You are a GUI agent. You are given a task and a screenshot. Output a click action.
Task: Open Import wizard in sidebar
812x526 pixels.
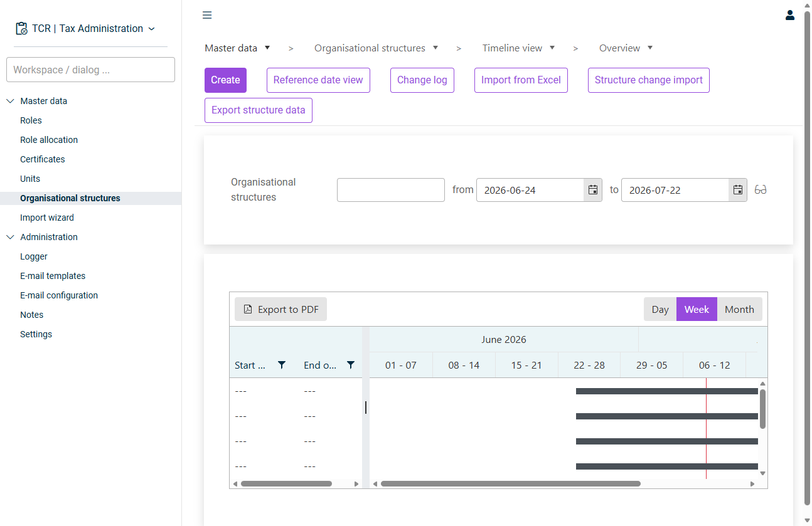(x=47, y=218)
